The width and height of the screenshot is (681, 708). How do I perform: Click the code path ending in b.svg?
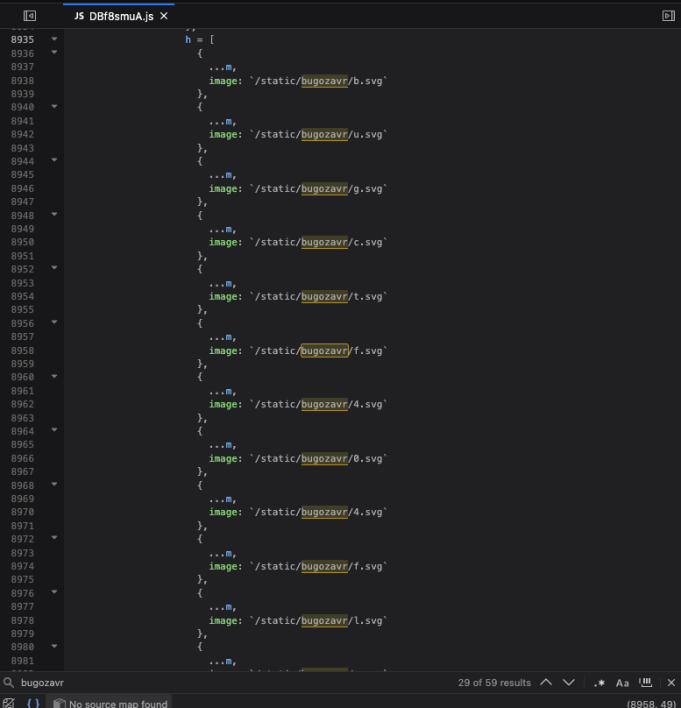(x=318, y=81)
